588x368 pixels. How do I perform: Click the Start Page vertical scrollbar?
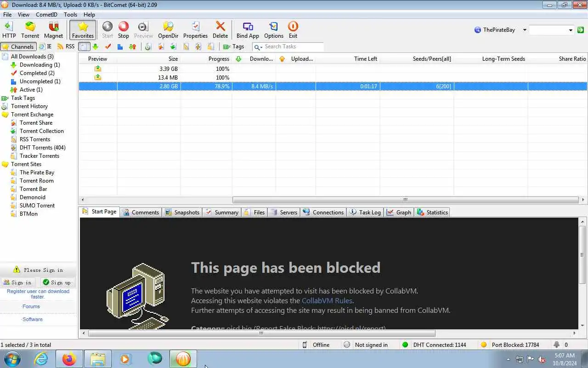pyautogui.click(x=582, y=255)
